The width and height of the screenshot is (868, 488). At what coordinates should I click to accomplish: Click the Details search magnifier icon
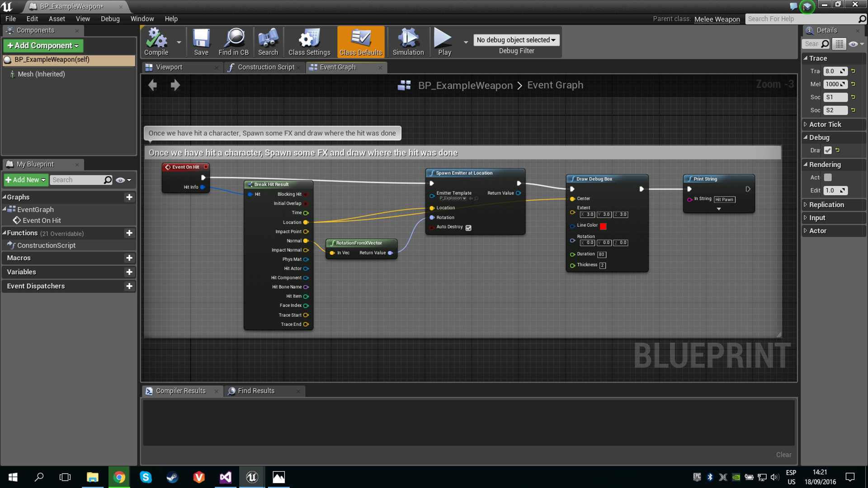coord(825,44)
